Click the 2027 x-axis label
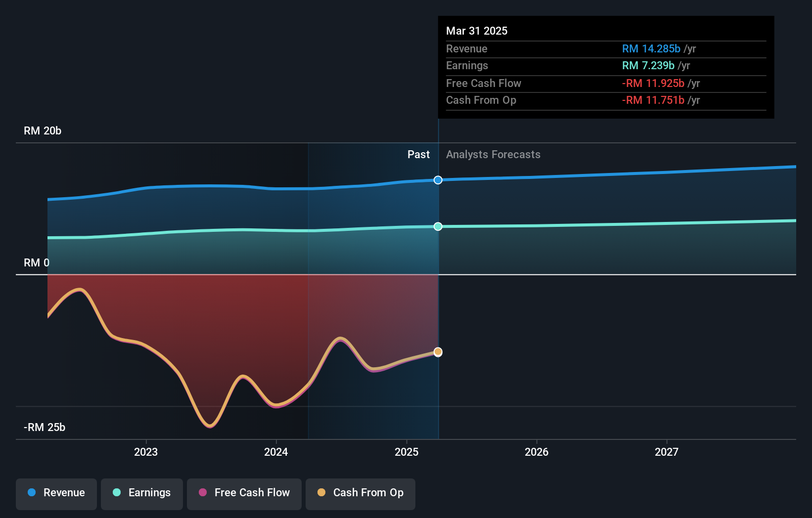This screenshot has height=518, width=812. [667, 452]
